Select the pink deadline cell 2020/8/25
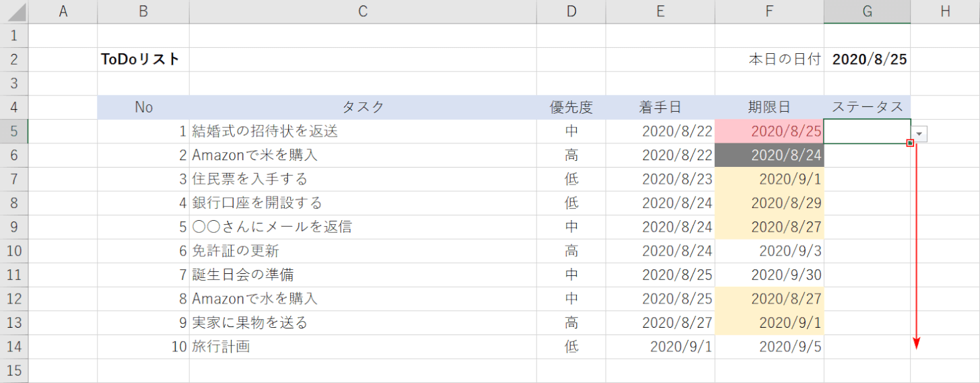Screen dimensions: 980x383 [769, 131]
